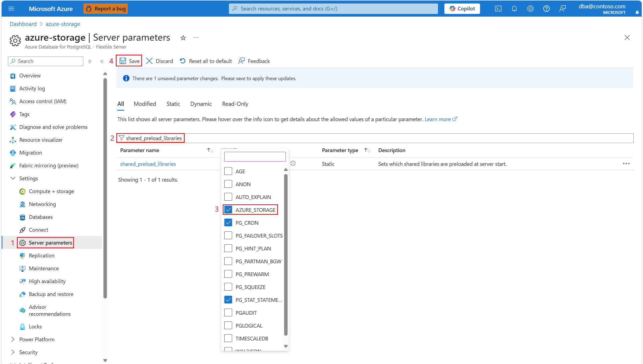The width and height of the screenshot is (643, 364).
Task: Switch to the Static tab
Action: 173,104
